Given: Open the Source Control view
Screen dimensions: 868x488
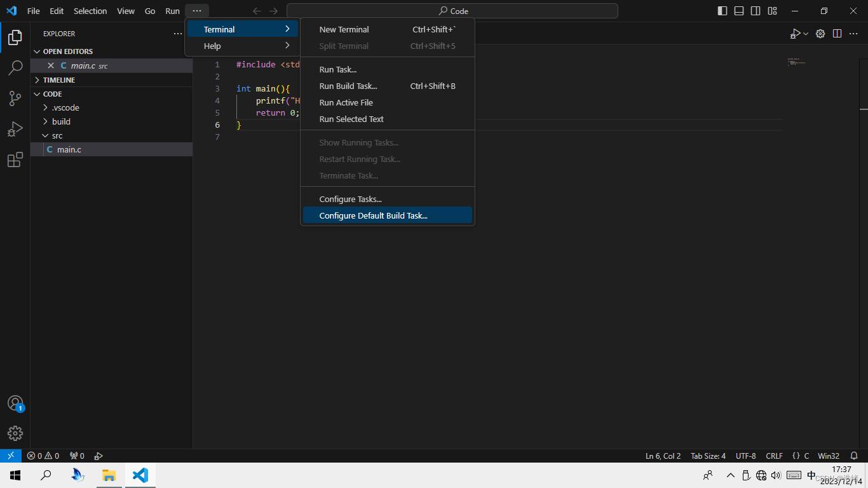Looking at the screenshot, I should 15,98.
